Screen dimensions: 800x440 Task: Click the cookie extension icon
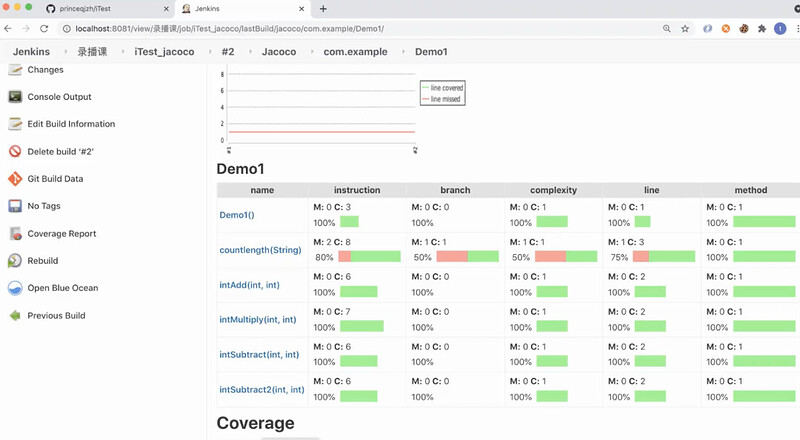[744, 29]
